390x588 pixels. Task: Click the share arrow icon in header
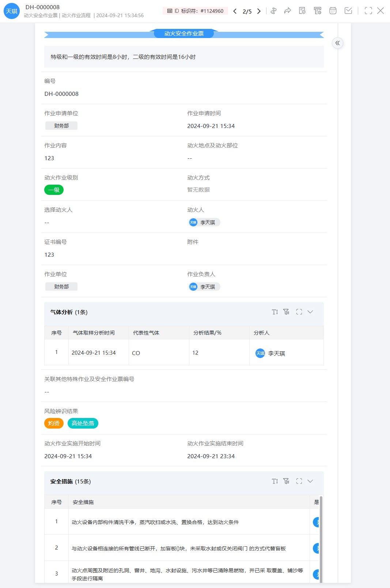[288, 11]
